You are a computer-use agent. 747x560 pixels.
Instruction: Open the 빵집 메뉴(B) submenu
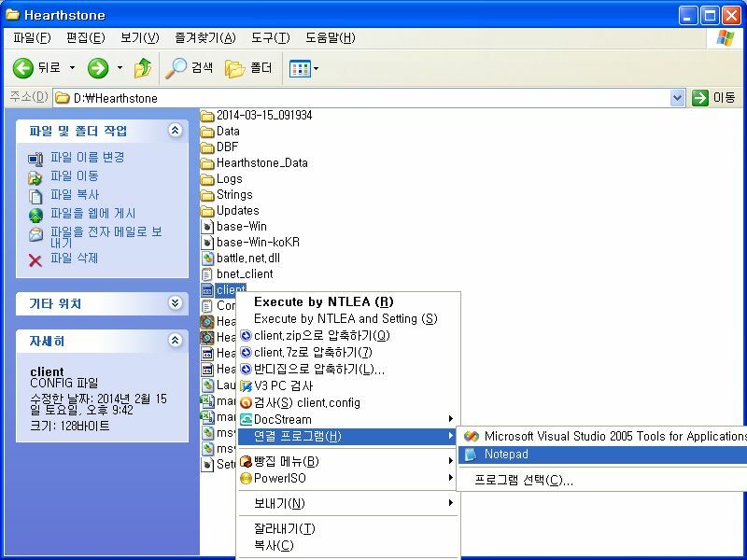click(x=348, y=461)
